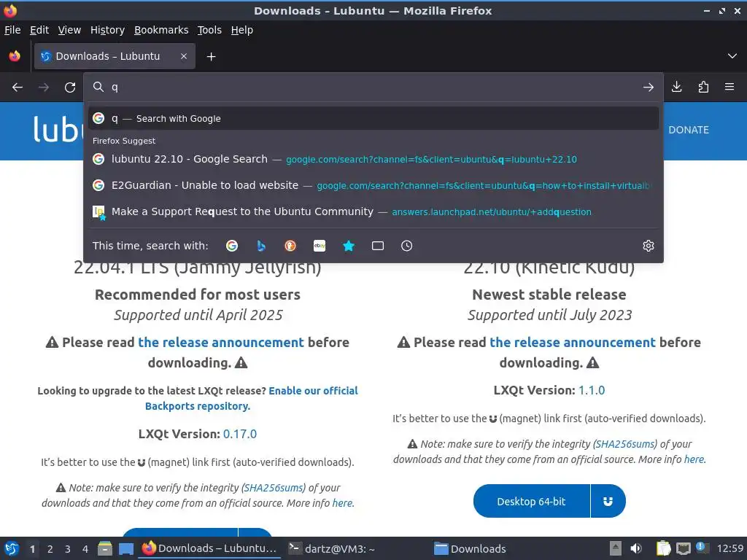
Task: Open SHA256sums link under 22.04.1 LTS
Action: (x=274, y=488)
